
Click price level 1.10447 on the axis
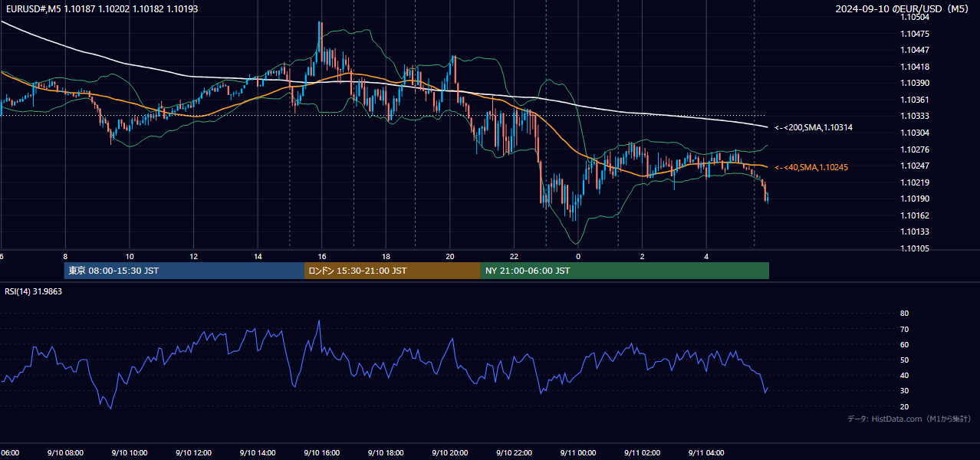[x=915, y=50]
